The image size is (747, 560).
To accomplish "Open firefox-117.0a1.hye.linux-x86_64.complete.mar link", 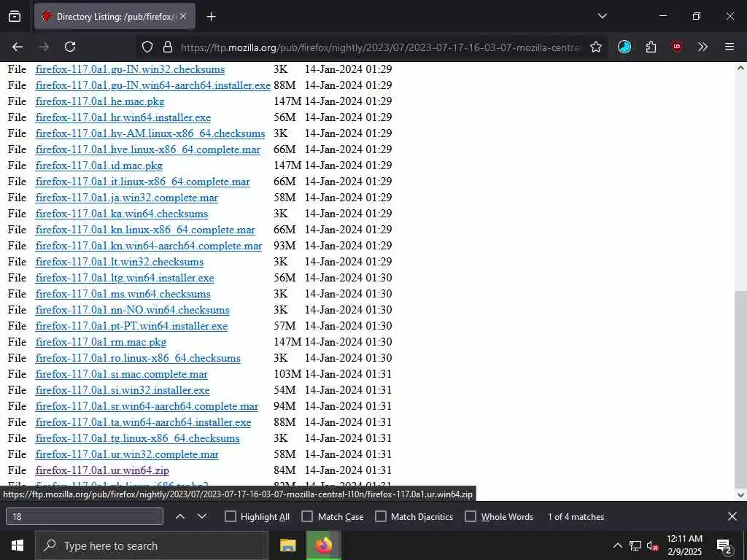I will (x=147, y=149).
